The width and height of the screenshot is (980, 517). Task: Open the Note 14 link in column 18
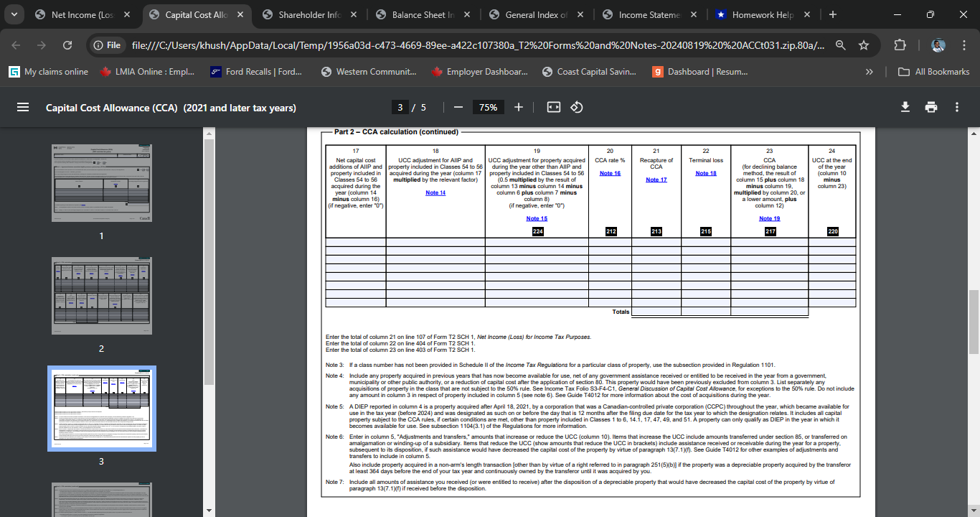435,192
